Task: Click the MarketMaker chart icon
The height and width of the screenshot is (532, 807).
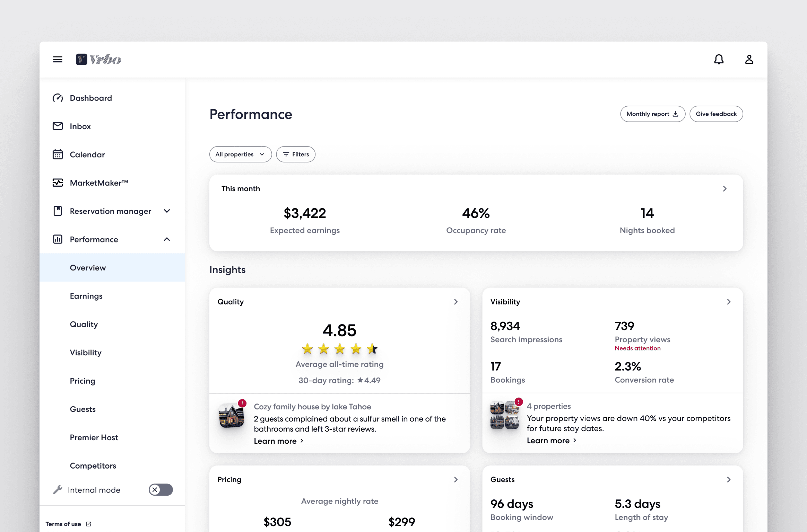Action: click(58, 183)
